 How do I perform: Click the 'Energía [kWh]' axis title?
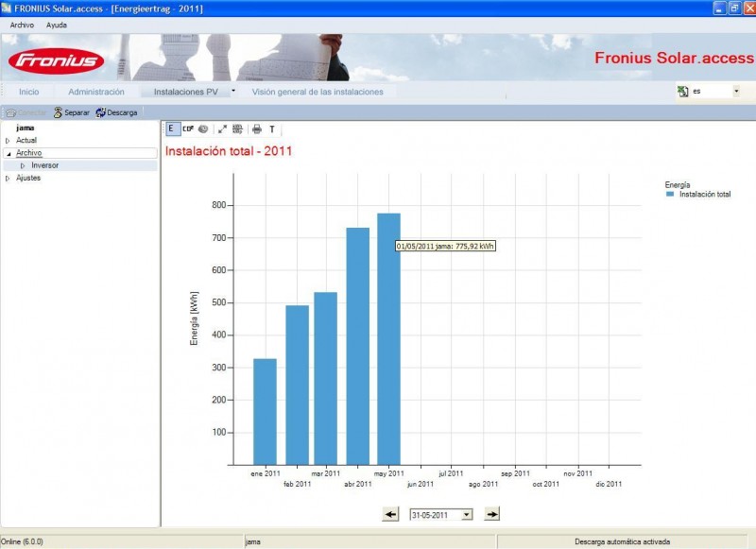[x=194, y=318]
